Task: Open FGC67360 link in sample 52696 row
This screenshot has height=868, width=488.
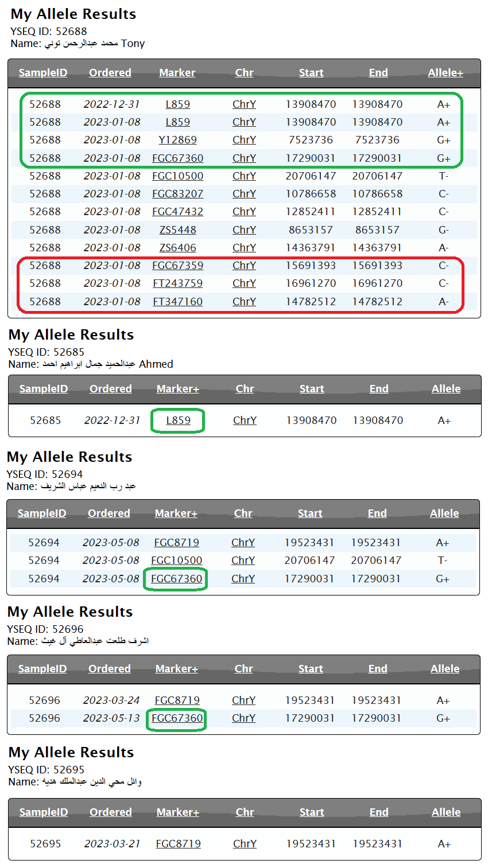Action: click(x=177, y=718)
